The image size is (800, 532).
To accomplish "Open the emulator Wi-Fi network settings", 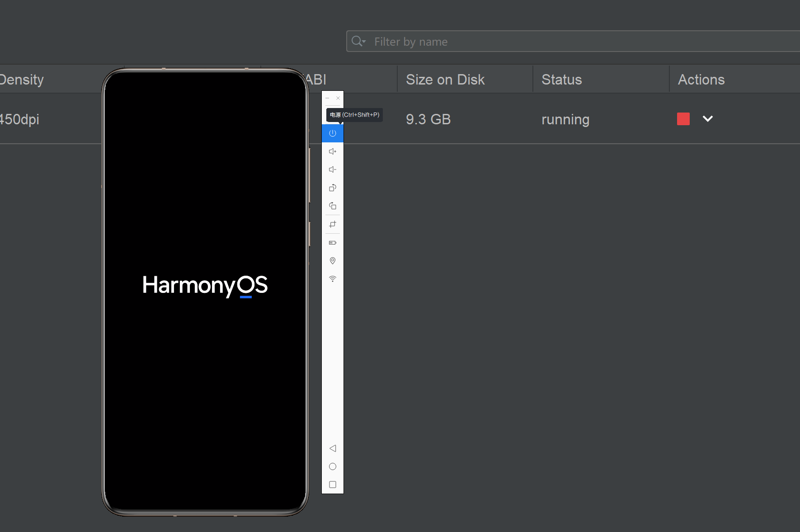I will tap(333, 279).
